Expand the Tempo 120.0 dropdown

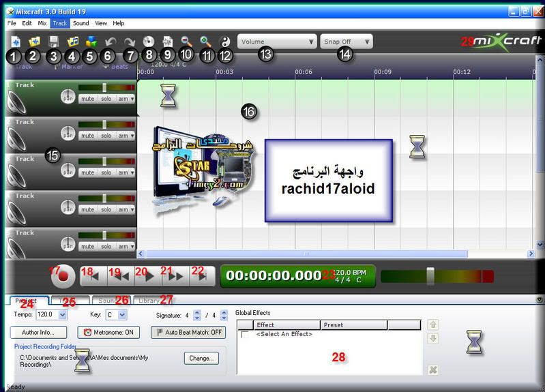(x=63, y=314)
